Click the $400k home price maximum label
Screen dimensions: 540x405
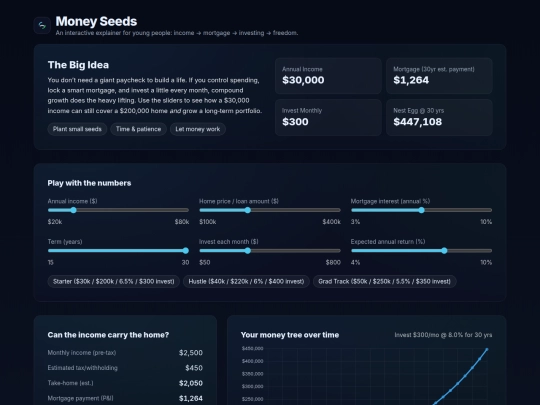pos(331,222)
